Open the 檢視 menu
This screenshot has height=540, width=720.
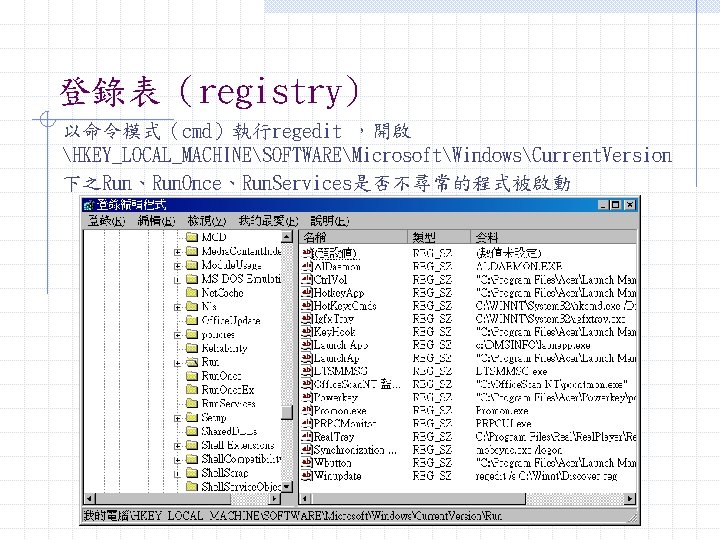[x=207, y=221]
